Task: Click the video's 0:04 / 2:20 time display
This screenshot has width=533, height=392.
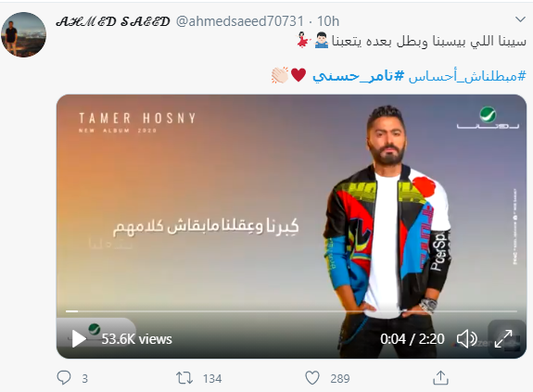Action: pos(412,338)
